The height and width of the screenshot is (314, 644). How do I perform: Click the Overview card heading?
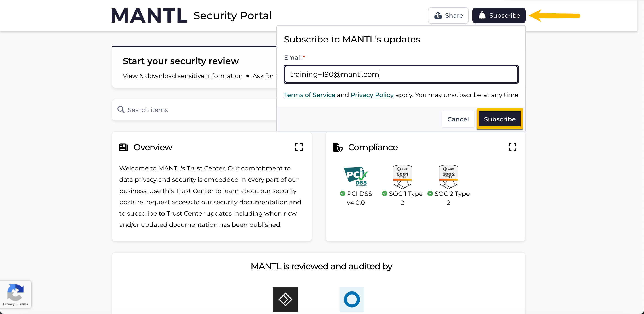pyautogui.click(x=153, y=147)
